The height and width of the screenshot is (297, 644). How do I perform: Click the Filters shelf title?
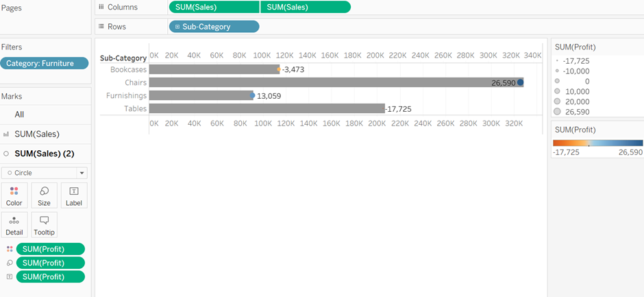tap(12, 47)
